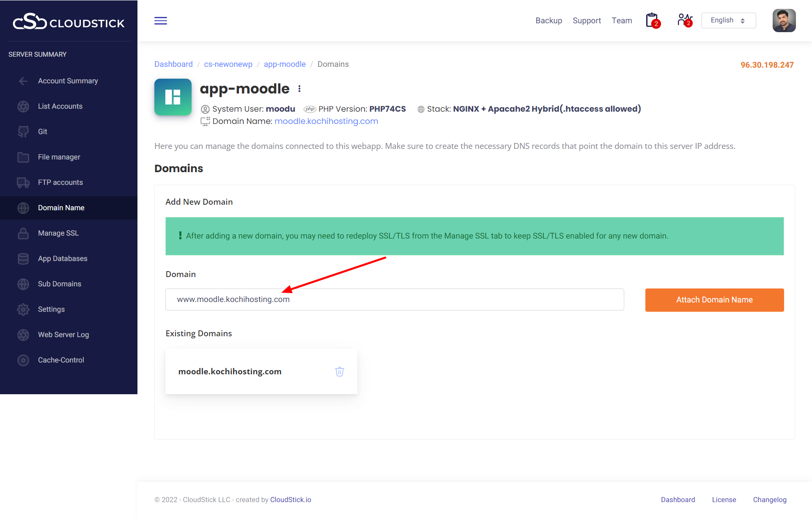Open File manager in sidebar
812x519 pixels.
coord(59,157)
